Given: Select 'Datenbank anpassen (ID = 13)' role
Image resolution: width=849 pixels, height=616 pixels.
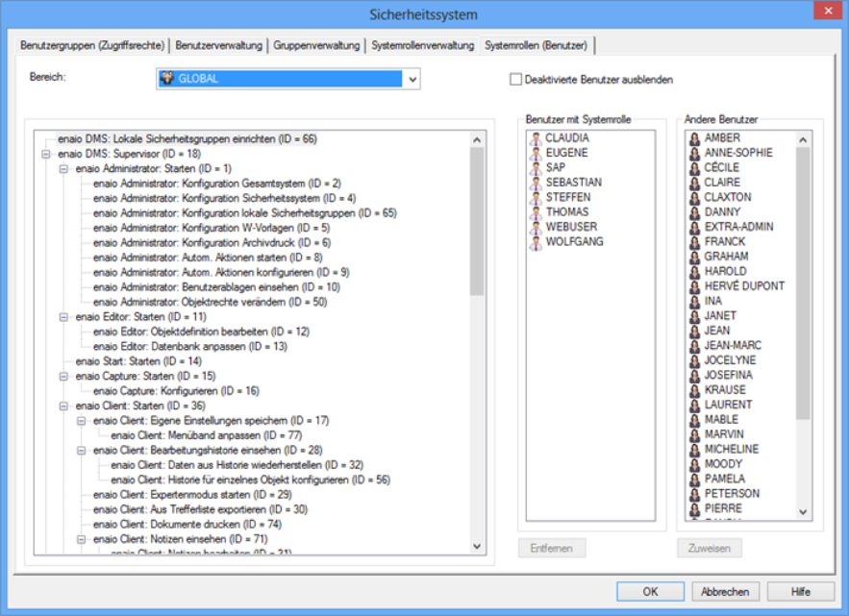Looking at the screenshot, I should pos(190,346).
